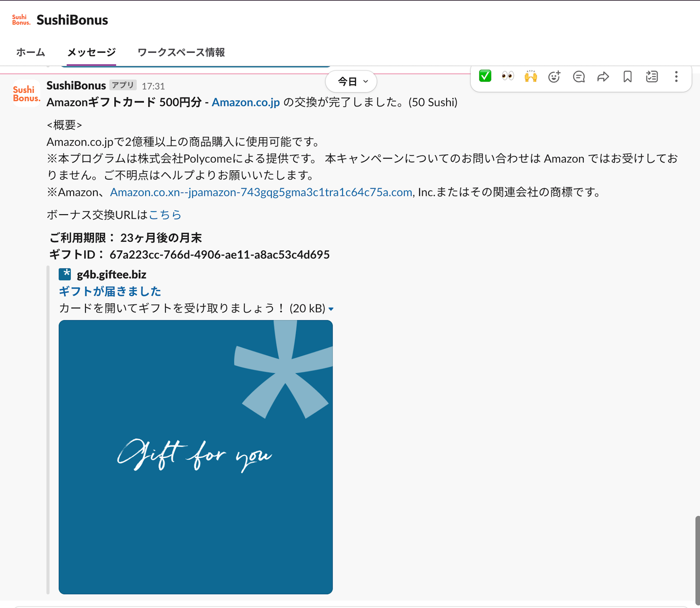The image size is (700, 608).
Task: React with the eyes emoji
Action: point(508,76)
